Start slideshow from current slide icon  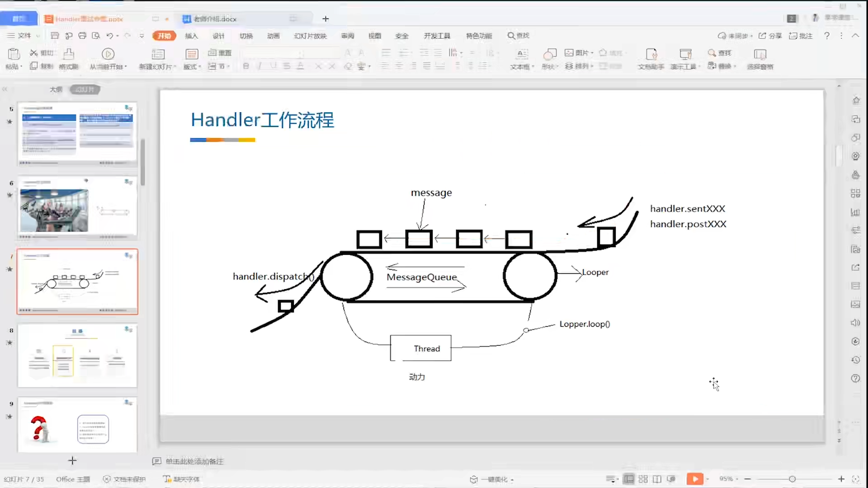tap(108, 54)
